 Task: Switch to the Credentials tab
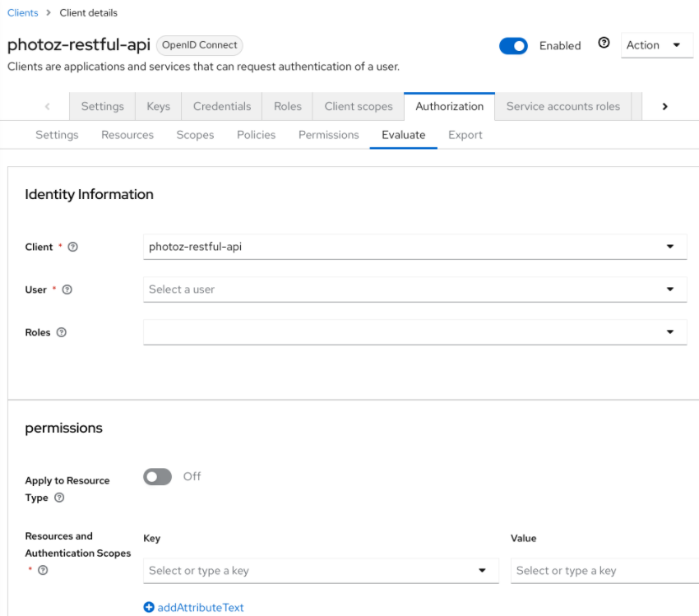coord(221,106)
